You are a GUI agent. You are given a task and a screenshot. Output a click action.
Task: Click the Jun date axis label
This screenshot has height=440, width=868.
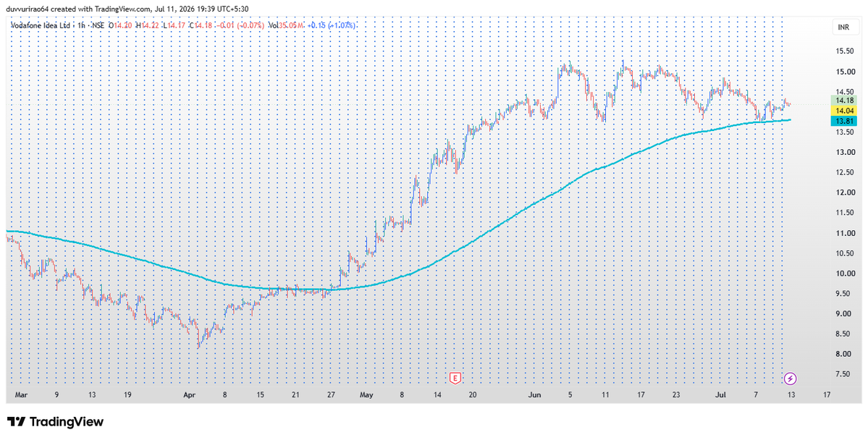pos(534,395)
